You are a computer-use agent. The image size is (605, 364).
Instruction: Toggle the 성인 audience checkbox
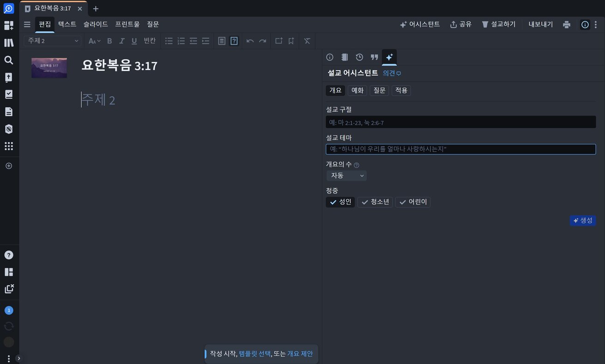click(340, 202)
